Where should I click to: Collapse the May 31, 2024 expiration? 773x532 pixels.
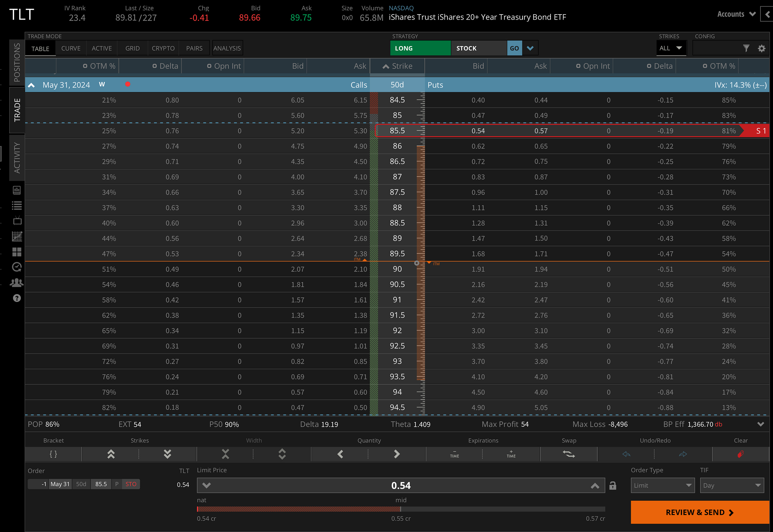(31, 85)
